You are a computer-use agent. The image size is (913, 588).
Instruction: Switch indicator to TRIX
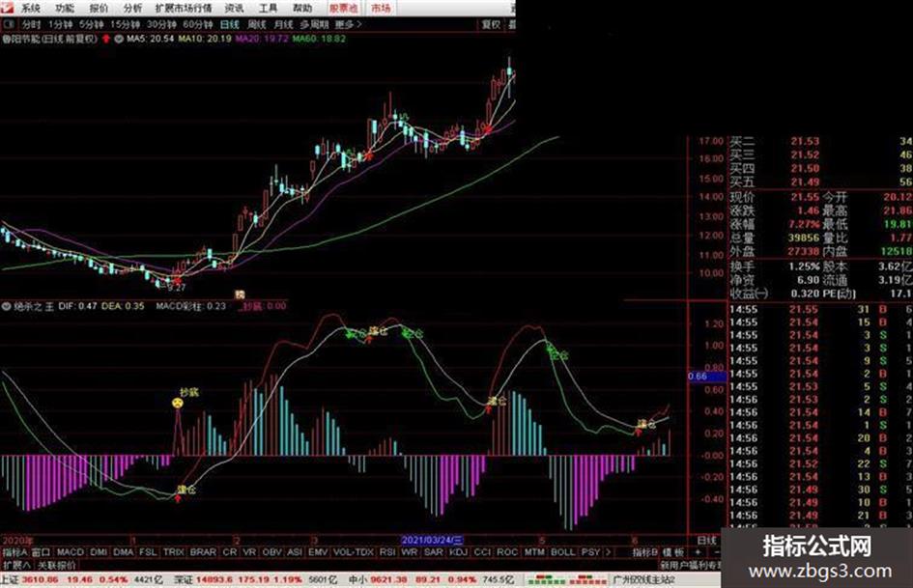pyautogui.click(x=174, y=552)
